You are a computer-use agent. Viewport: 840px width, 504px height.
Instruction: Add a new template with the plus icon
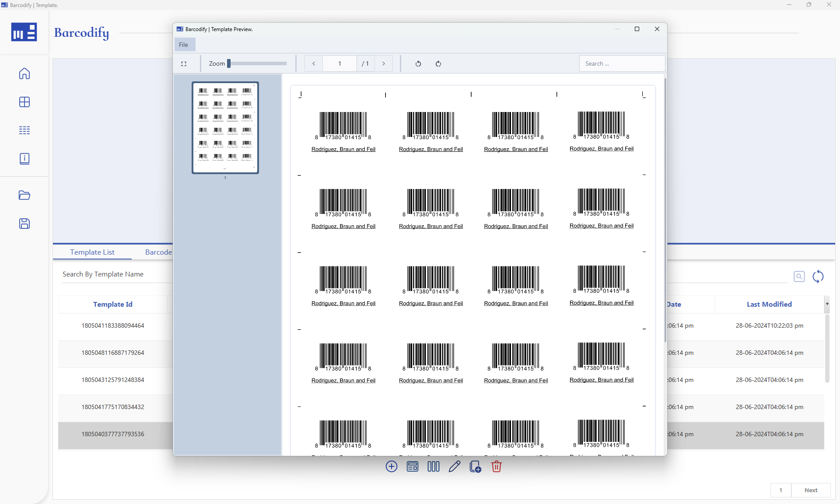coord(391,466)
